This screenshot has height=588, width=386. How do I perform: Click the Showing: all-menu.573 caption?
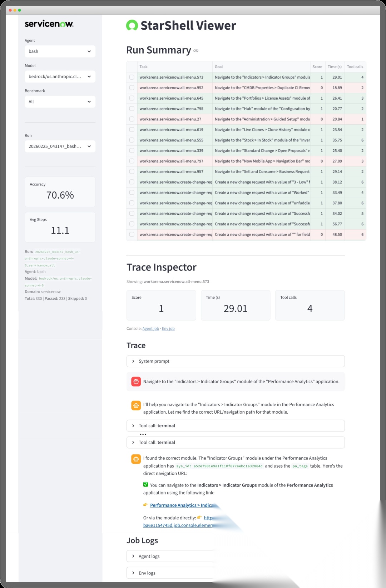(168, 281)
